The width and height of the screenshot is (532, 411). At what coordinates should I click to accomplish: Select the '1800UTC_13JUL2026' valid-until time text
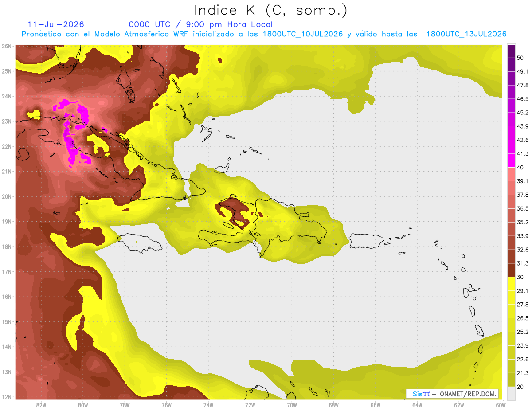466,34
